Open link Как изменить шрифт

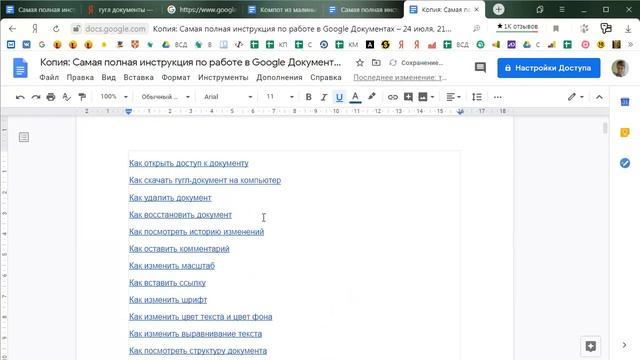(x=168, y=300)
